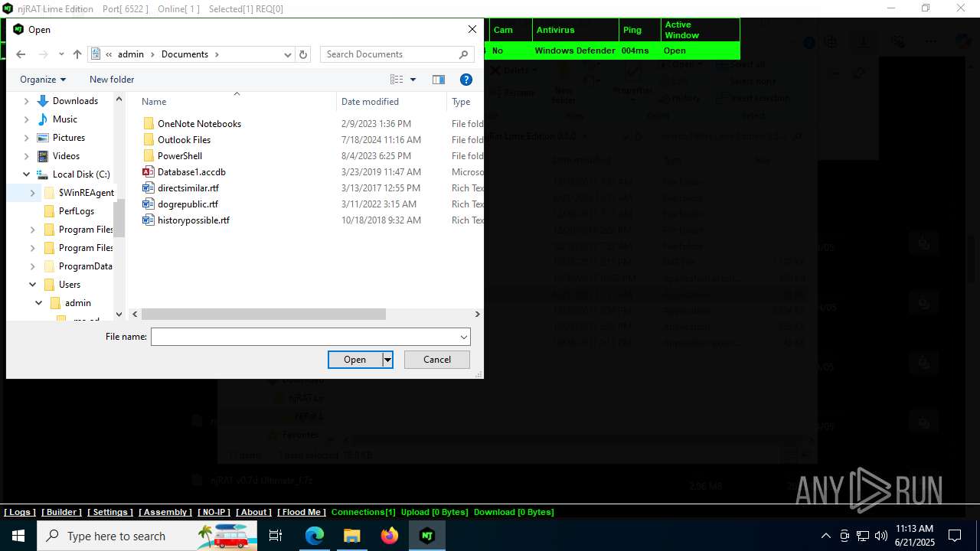Select the directsimilar.rtf file

tap(188, 188)
